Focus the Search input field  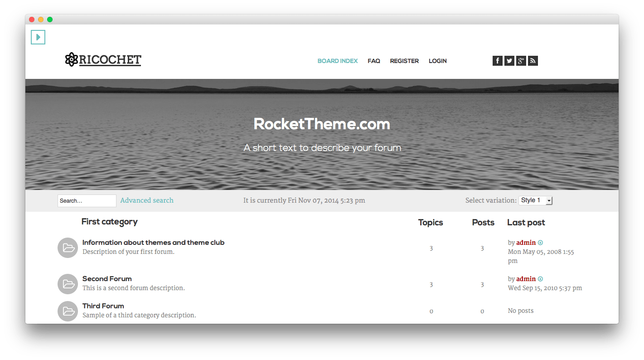[87, 201]
